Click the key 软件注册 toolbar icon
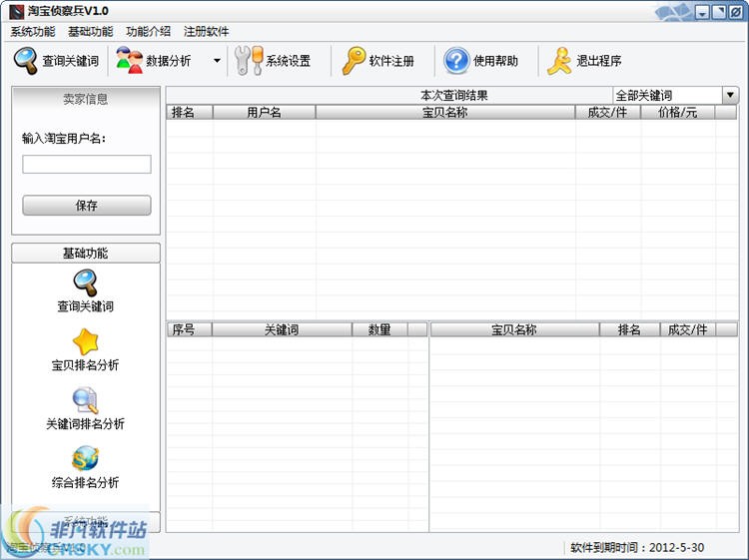This screenshot has height=560, width=749. click(x=354, y=61)
